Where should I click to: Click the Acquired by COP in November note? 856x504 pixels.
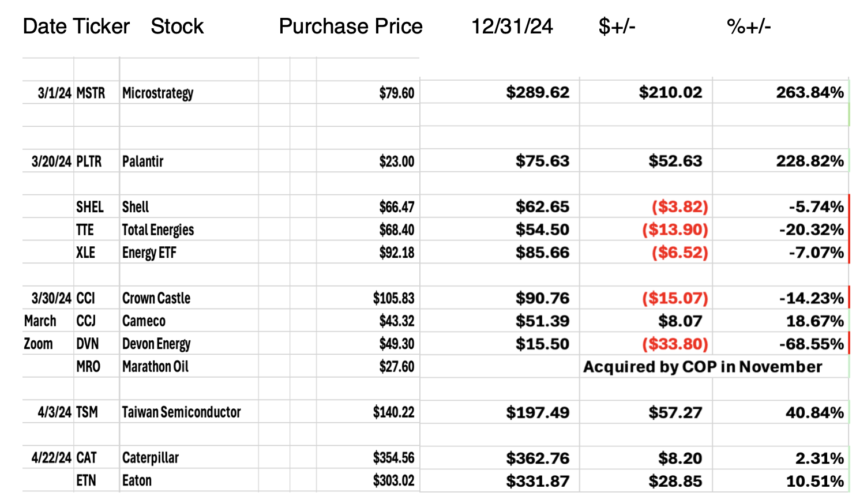(702, 367)
